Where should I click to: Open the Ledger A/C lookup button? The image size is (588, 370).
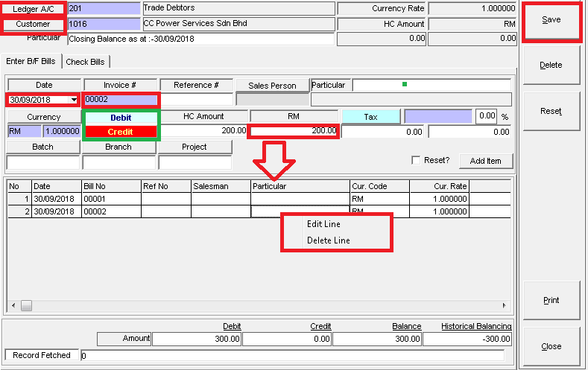33,9
